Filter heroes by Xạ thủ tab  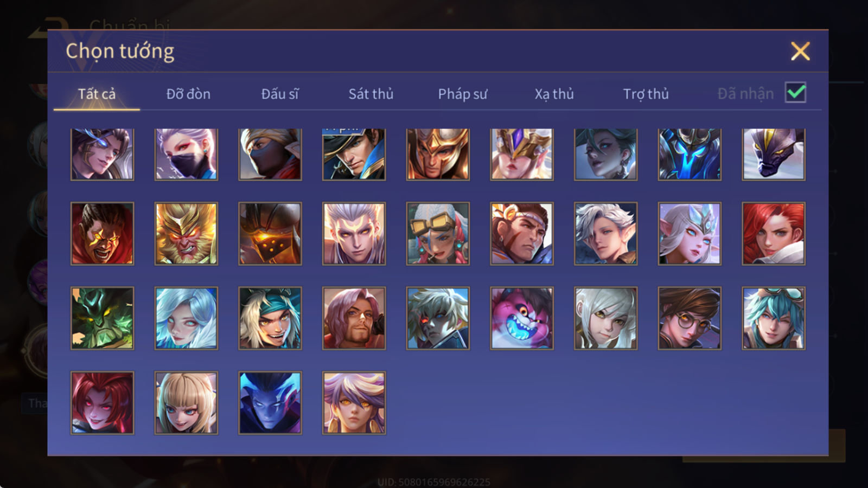(x=554, y=94)
